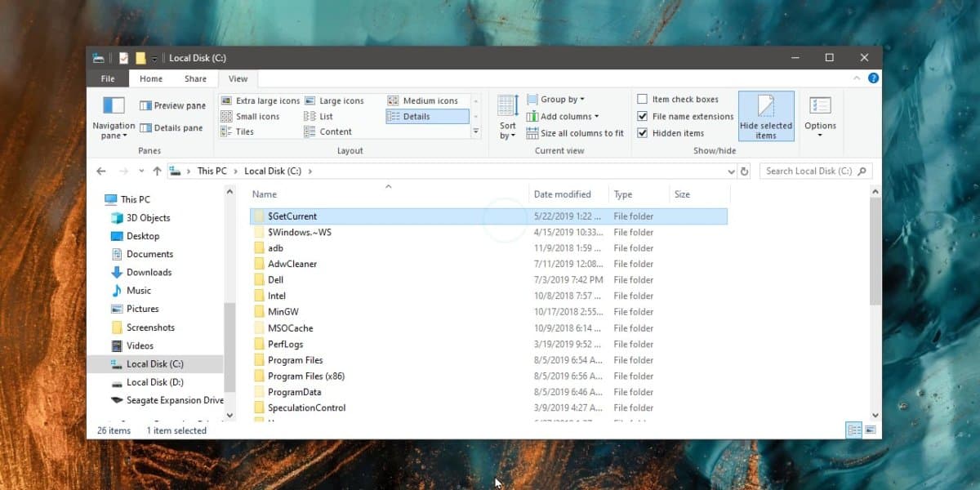This screenshot has height=490, width=980.
Task: Enable Item check boxes
Action: [x=678, y=100]
